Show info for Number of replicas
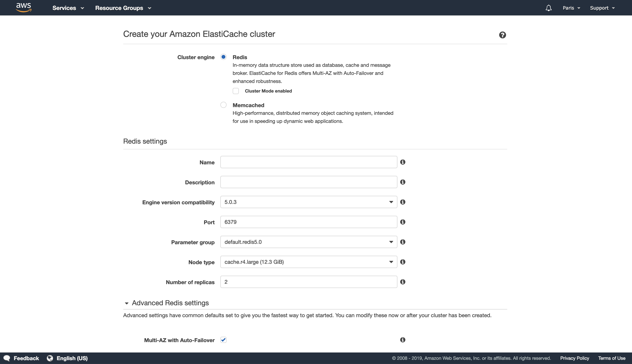The image size is (632, 364). click(403, 282)
